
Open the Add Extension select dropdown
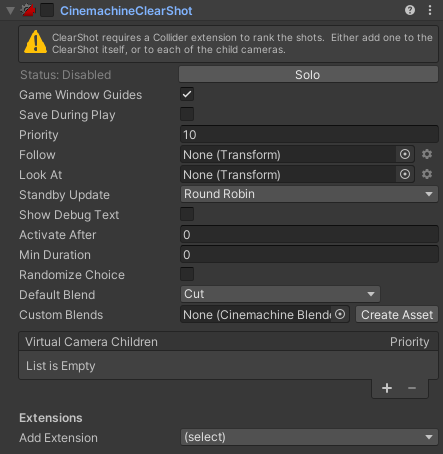point(309,437)
